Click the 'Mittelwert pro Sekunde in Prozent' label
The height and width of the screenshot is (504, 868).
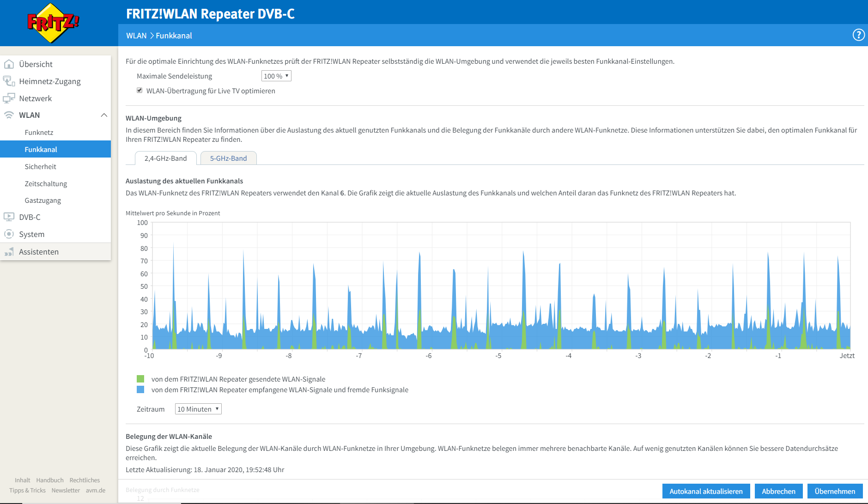coord(173,213)
